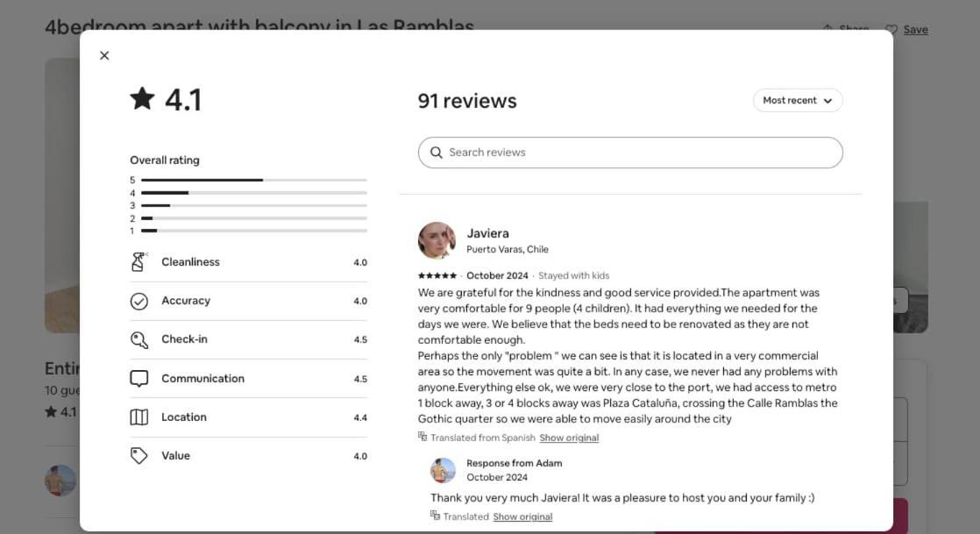The image size is (980, 534).
Task: Show original Spanish text of Javiera's review
Action: point(569,438)
